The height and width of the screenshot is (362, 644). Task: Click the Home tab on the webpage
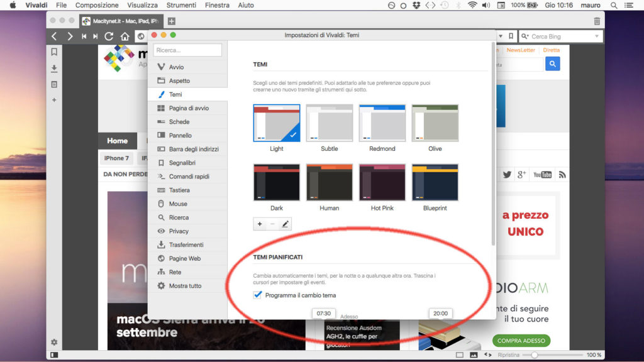pyautogui.click(x=118, y=141)
